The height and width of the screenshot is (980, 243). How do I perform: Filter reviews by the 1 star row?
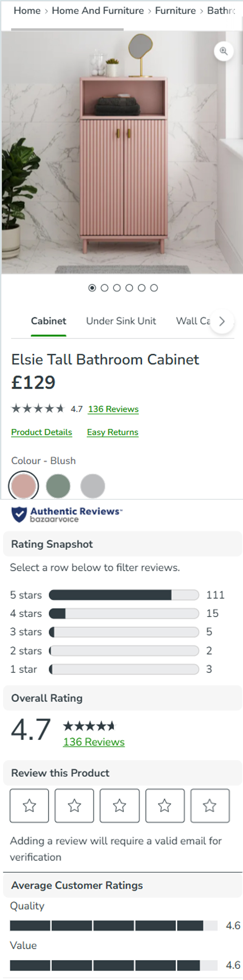point(118,669)
